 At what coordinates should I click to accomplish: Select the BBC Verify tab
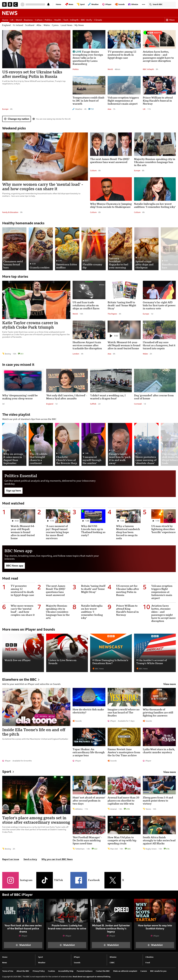coord(86,20)
